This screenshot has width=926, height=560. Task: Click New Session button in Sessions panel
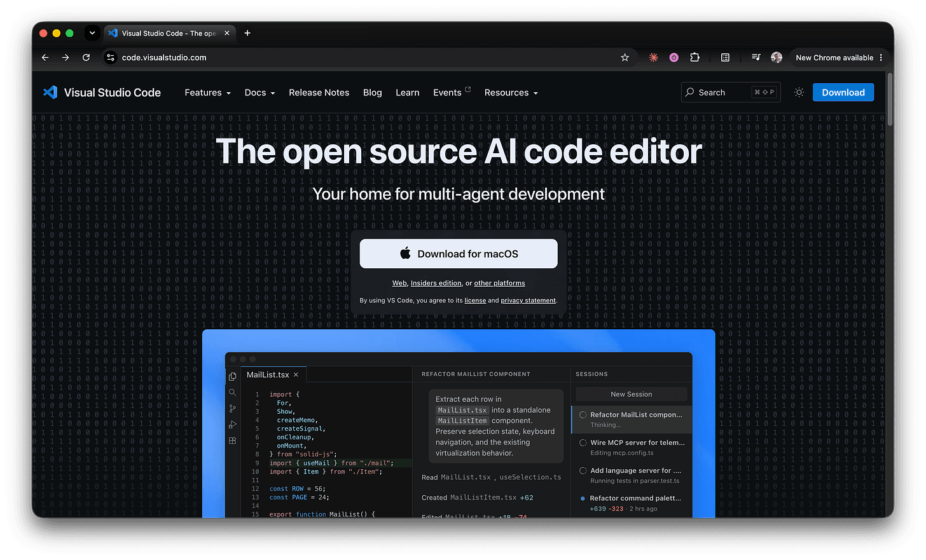coord(632,394)
